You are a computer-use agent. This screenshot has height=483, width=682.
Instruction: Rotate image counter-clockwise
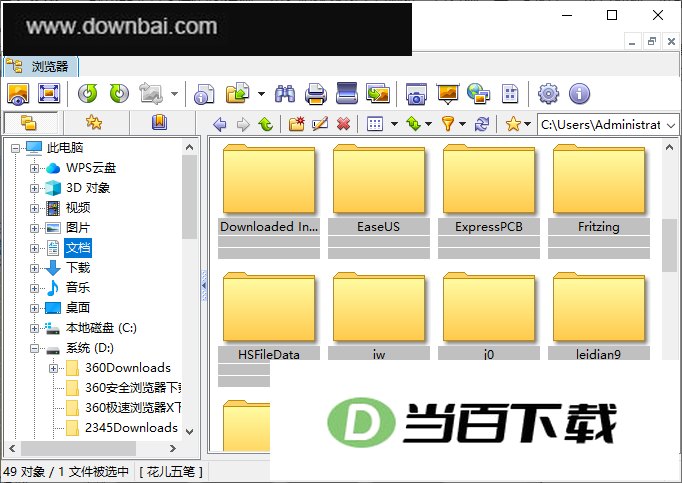pyautogui.click(x=88, y=94)
